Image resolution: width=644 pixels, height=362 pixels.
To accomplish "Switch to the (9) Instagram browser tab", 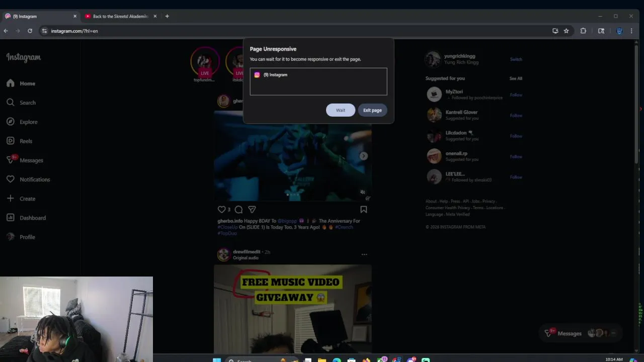I will 40,16.
